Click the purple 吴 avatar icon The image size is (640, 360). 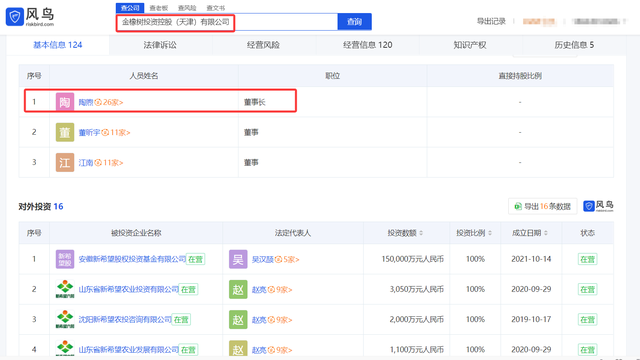click(238, 259)
